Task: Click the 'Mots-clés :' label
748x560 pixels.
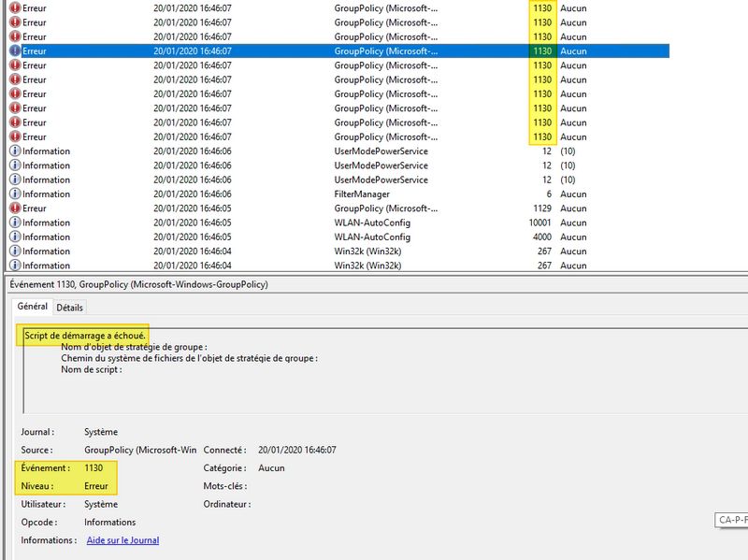Action: click(225, 486)
